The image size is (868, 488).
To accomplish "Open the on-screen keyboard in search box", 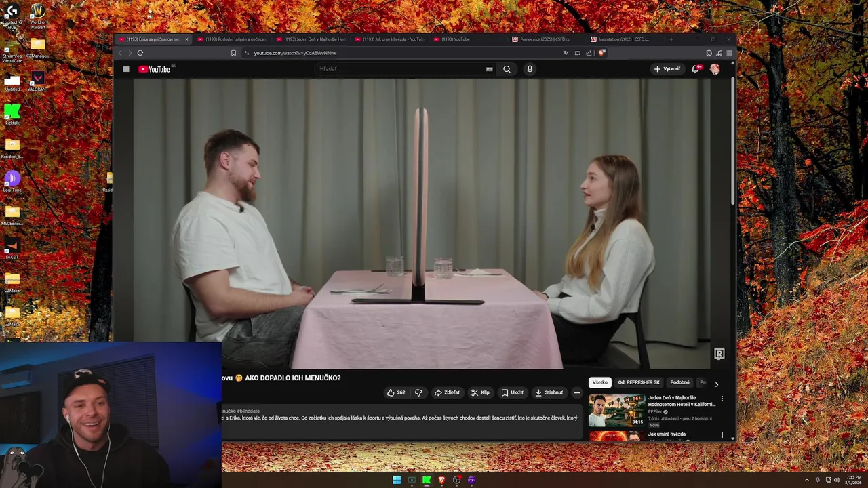I will (x=489, y=69).
